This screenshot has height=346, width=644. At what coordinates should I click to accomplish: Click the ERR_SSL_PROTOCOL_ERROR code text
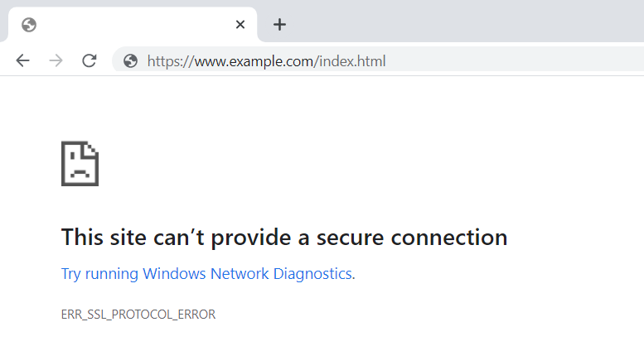tap(138, 315)
